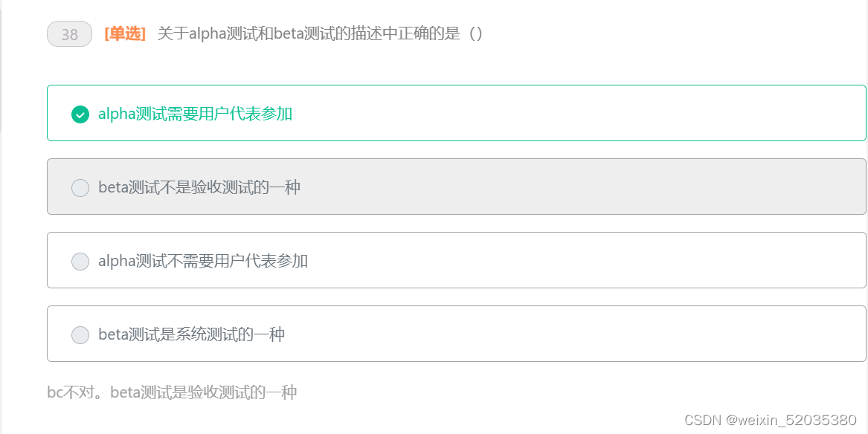This screenshot has height=434, width=868.
Task: Click empty area inside green-bordered first option box
Action: click(553, 114)
